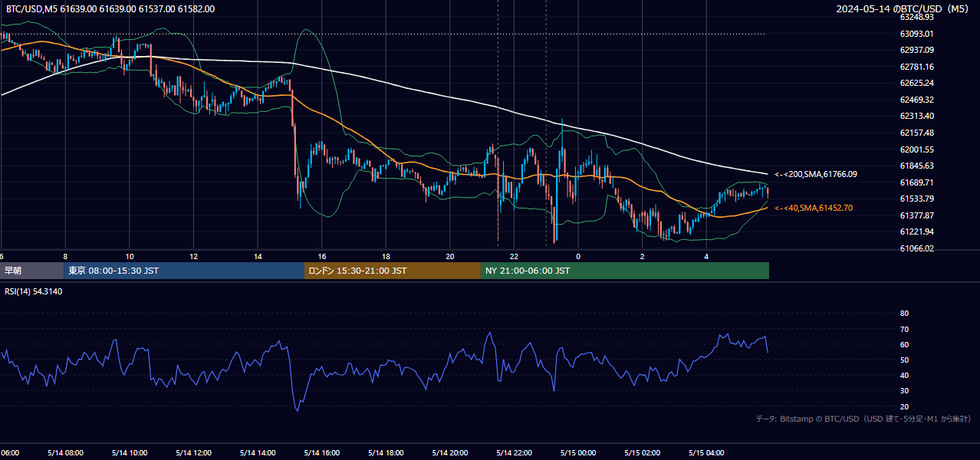Click bottom date label 5/14 20:00
Screen dimensions: 980x460
450,453
